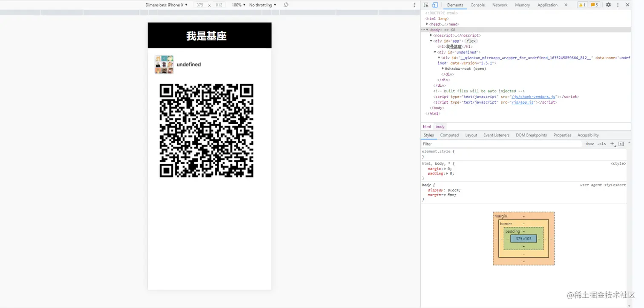This screenshot has width=644, height=308.
Task: Activate the inspect element picker icon
Action: coord(426,5)
